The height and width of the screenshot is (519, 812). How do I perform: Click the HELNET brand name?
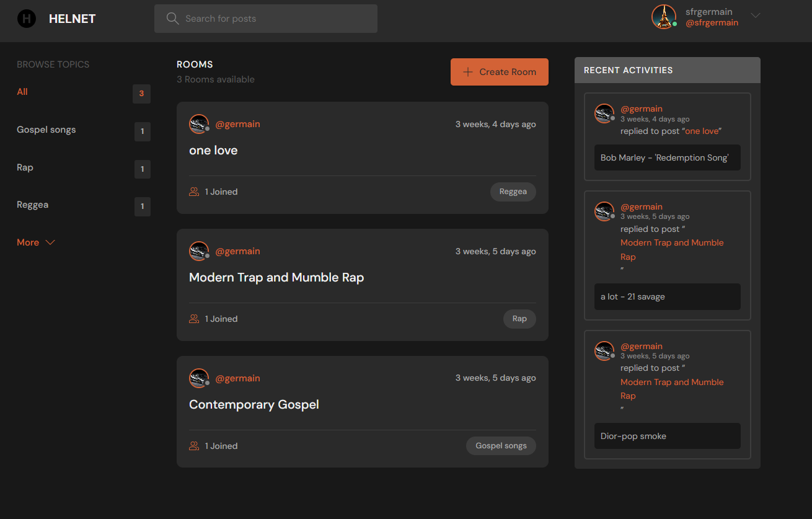(x=72, y=19)
